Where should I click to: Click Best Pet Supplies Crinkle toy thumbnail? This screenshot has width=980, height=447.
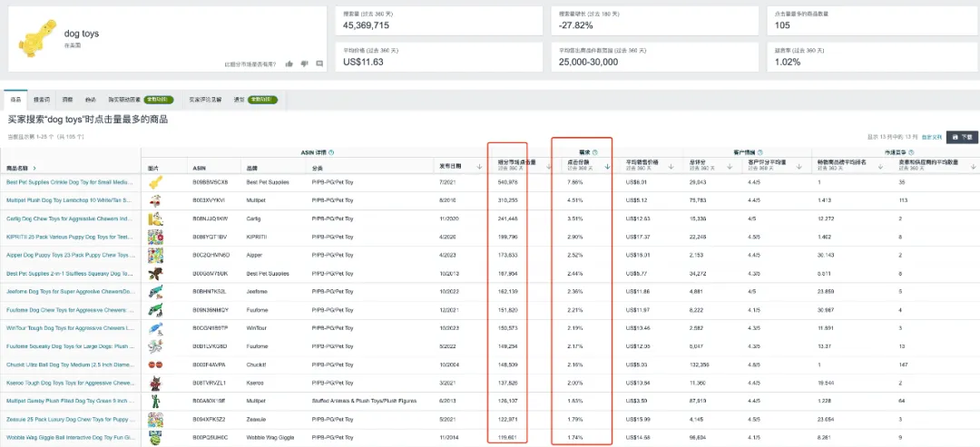155,182
